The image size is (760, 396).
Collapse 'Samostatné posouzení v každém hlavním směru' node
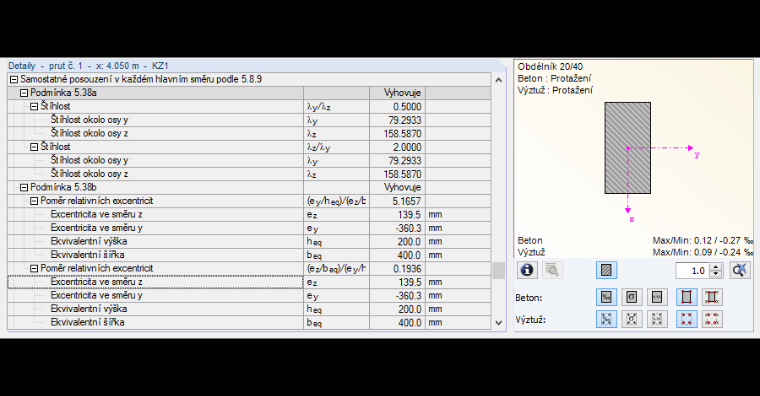pyautogui.click(x=14, y=79)
